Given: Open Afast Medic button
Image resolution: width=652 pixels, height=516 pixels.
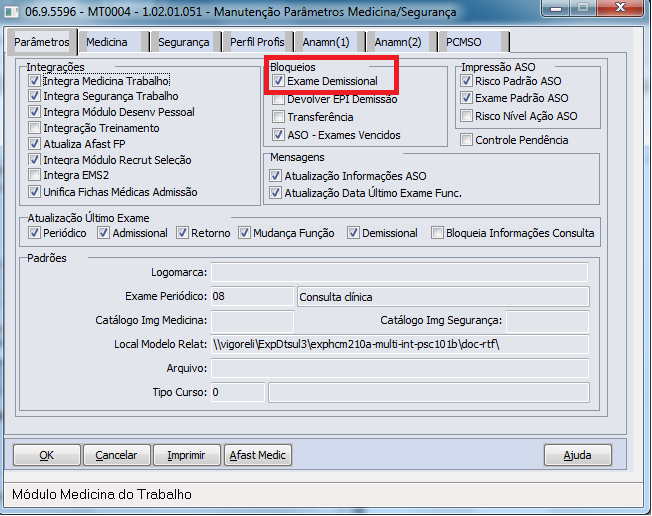Looking at the screenshot, I should [258, 455].
